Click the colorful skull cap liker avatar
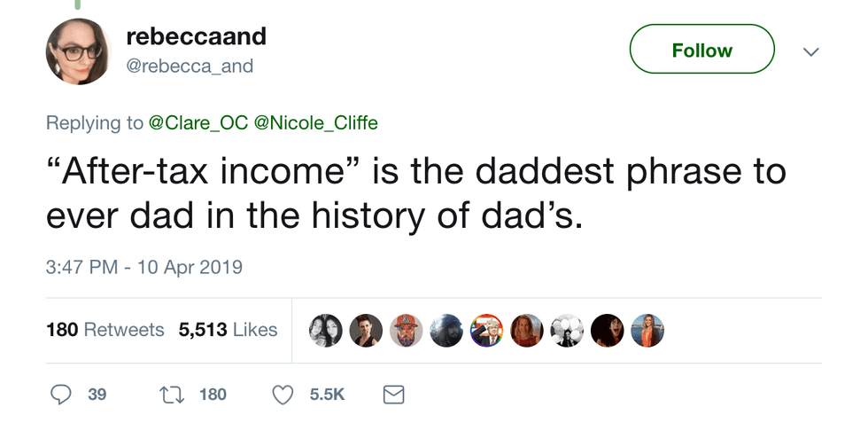The width and height of the screenshot is (868, 446). click(406, 330)
